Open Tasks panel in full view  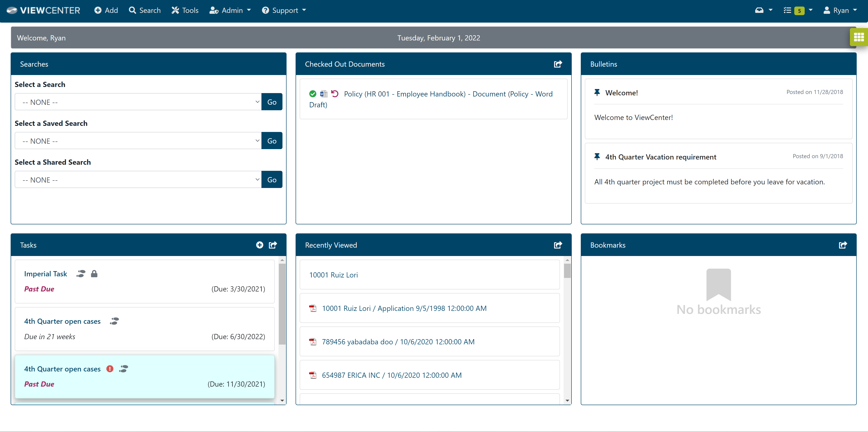(273, 245)
